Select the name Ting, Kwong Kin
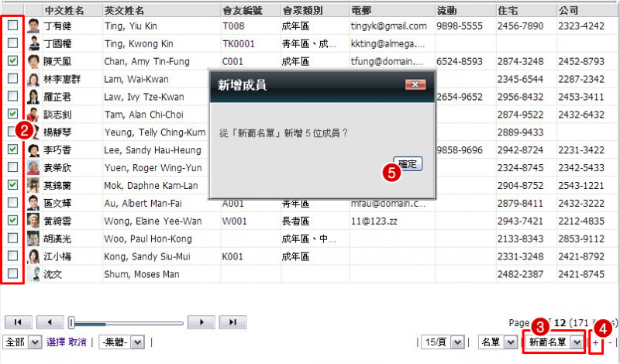This screenshot has height=364, width=620. pos(139,44)
